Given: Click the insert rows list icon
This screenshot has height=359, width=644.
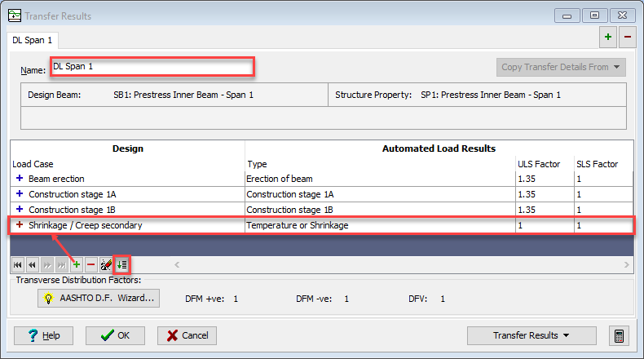Looking at the screenshot, I should click(x=121, y=265).
